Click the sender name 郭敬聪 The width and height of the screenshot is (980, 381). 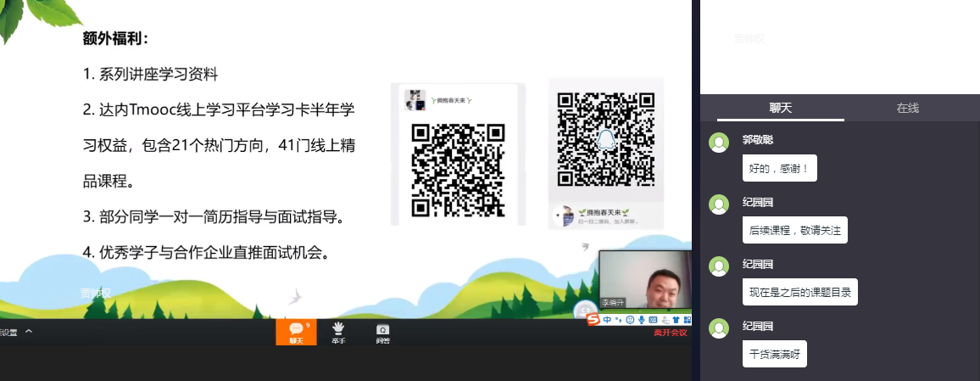point(758,139)
